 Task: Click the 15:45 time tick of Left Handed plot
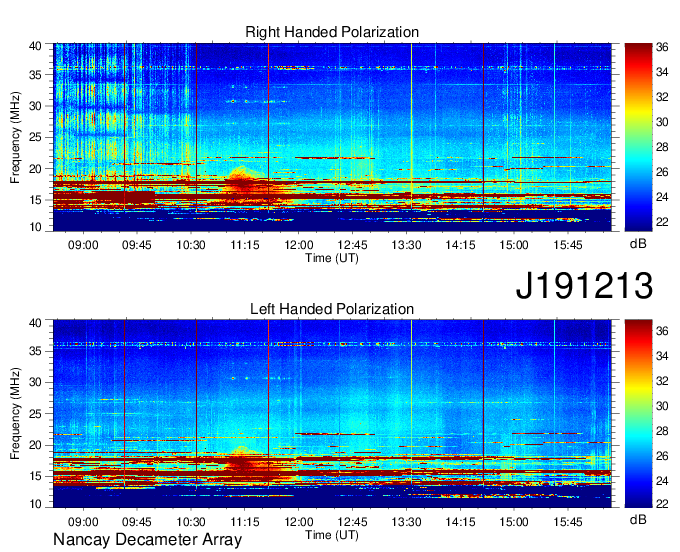(x=568, y=521)
